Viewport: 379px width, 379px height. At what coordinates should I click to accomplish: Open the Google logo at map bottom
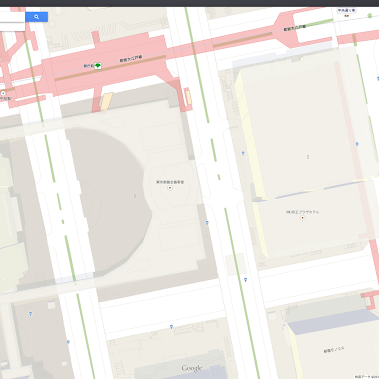coord(192,368)
